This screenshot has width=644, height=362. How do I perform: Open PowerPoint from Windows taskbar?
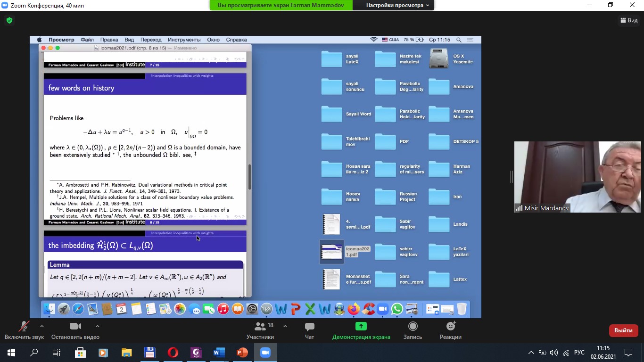(242, 352)
